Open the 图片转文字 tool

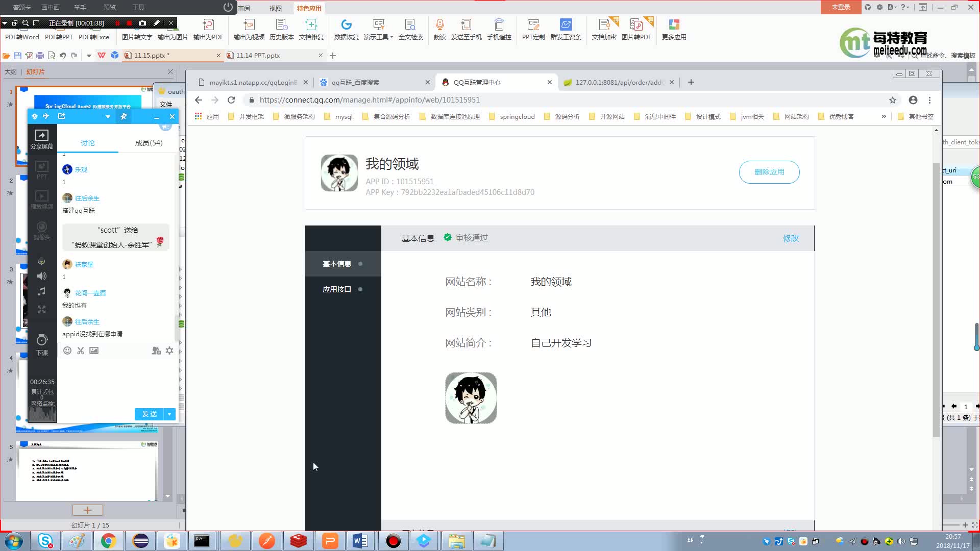point(137,30)
